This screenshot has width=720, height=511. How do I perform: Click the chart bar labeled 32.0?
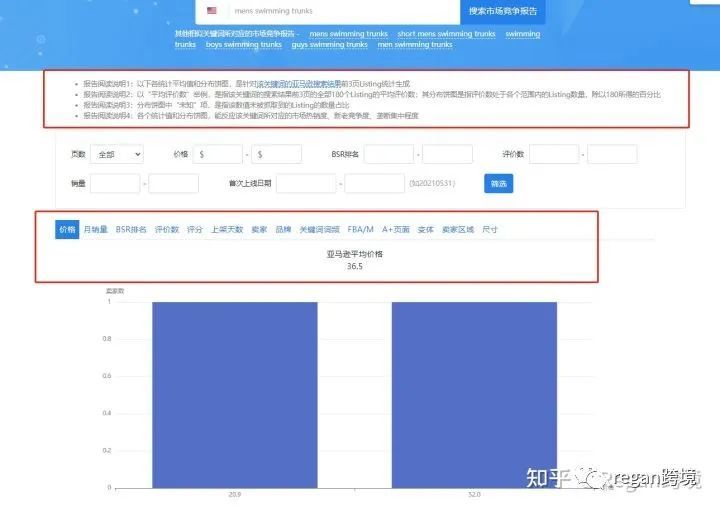[x=474, y=395]
